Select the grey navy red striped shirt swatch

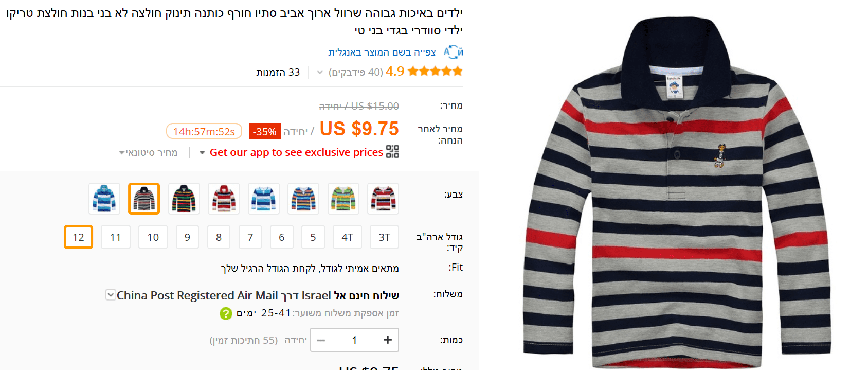[144, 199]
